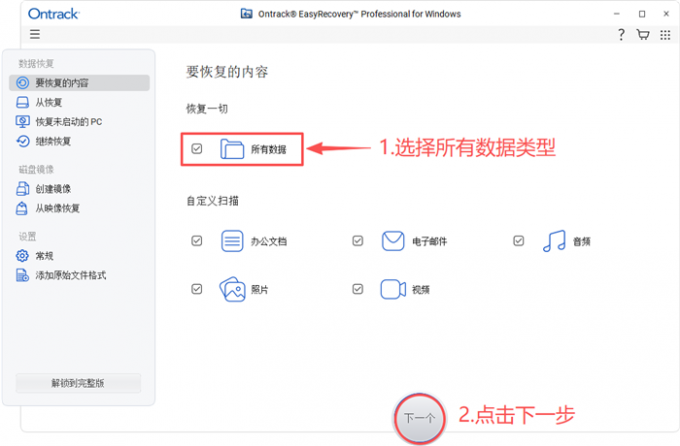Click the 恢复未启动的 PC monitor icon
The width and height of the screenshot is (680, 446).
point(23,121)
